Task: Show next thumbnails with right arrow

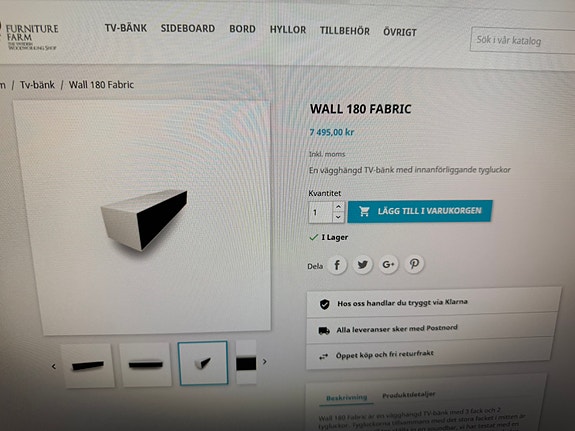Action: click(x=265, y=362)
